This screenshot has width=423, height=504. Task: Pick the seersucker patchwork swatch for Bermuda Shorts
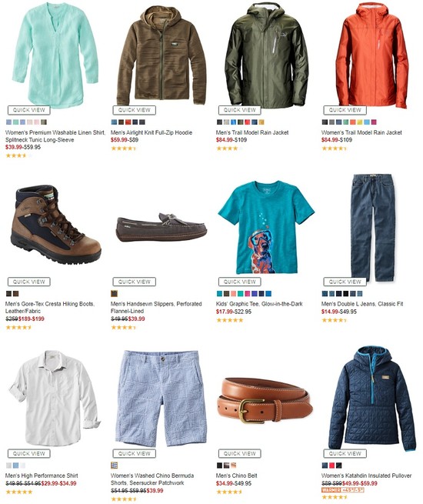114,465
